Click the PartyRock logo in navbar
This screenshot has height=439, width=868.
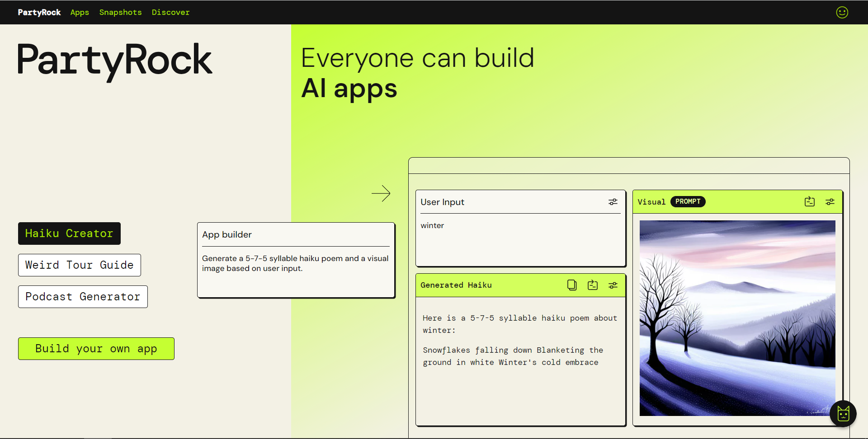(39, 12)
